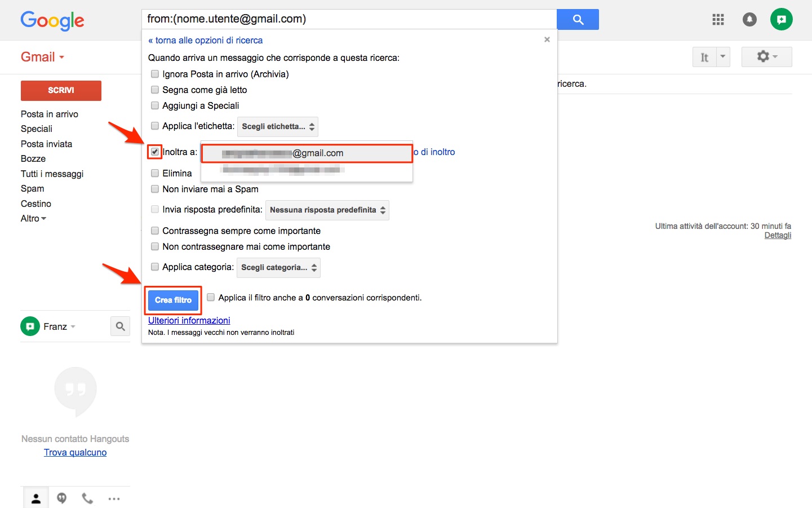
Task: Toggle the 'Elimina' checkbox
Action: pos(155,173)
